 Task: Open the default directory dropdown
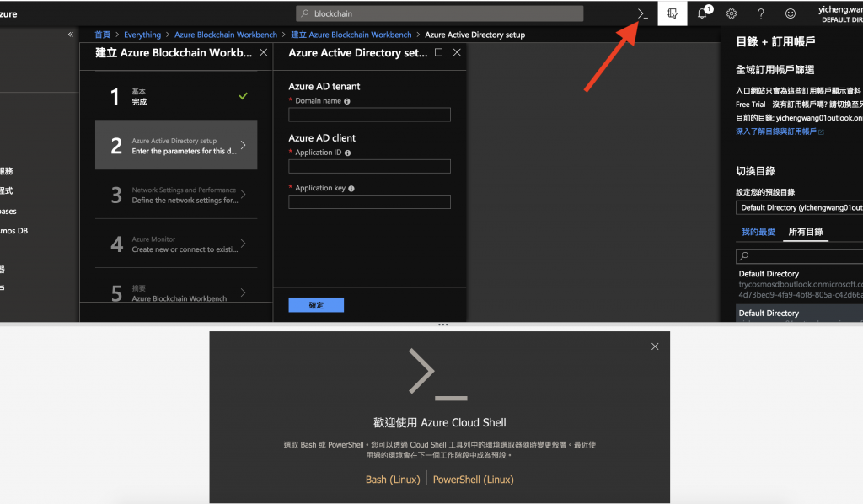point(799,207)
